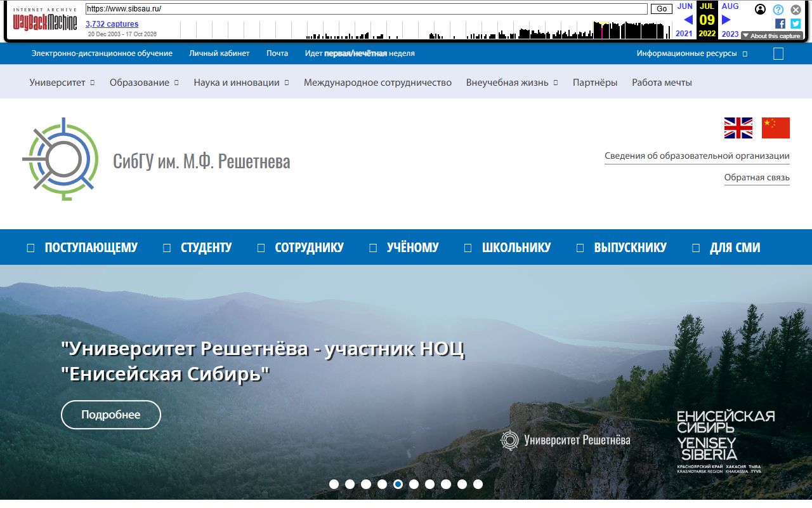Open the Информационные ресурсы dropdown

[692, 53]
